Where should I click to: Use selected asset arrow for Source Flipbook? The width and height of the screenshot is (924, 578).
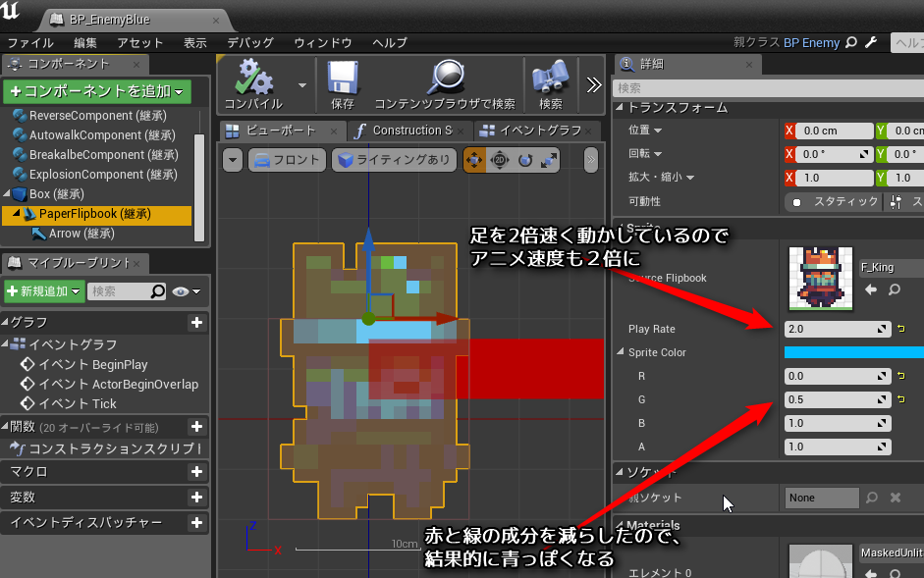pyautogui.click(x=871, y=289)
